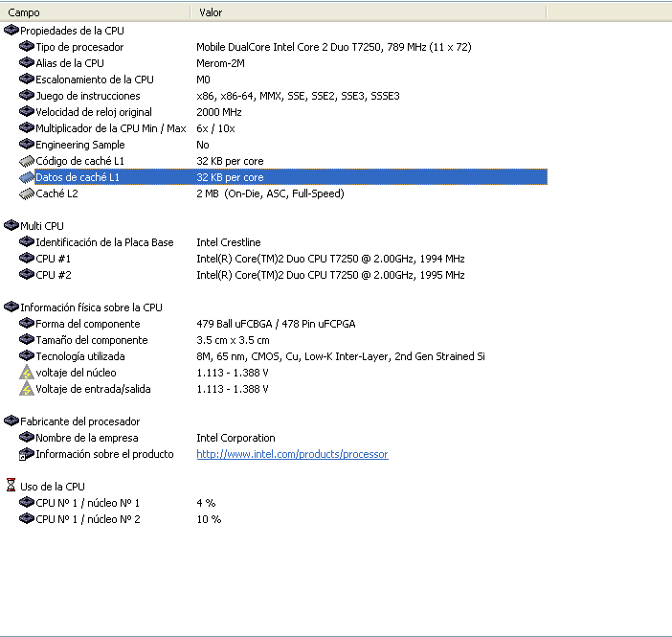Click the Propiedades de la CPU chip icon

coord(11,30)
